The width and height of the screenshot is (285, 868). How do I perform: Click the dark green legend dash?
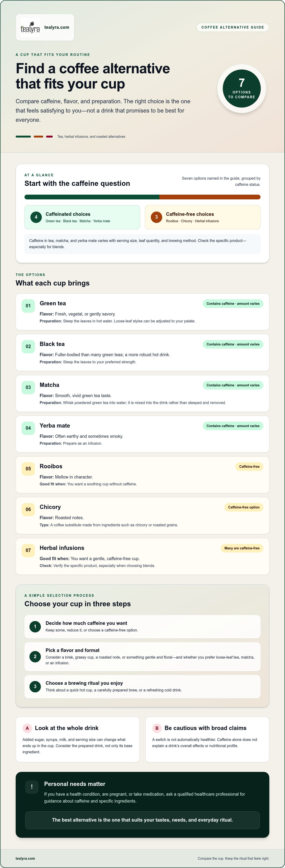tap(23, 137)
